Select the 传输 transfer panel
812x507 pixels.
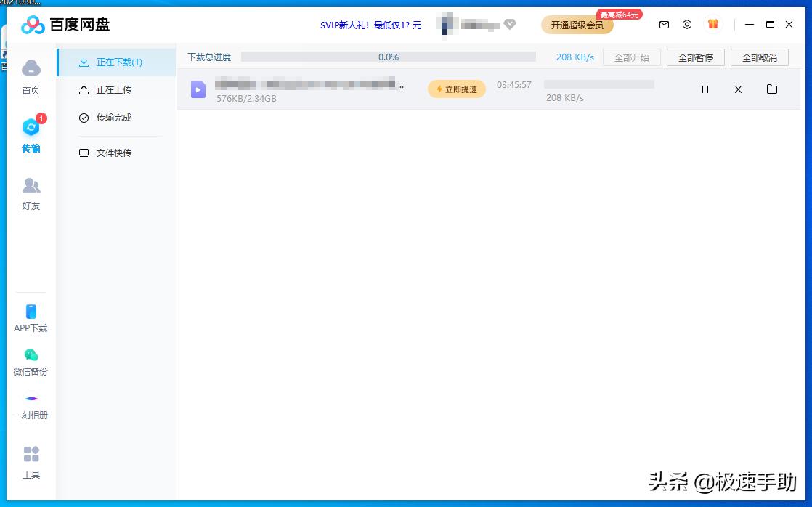tap(31, 134)
